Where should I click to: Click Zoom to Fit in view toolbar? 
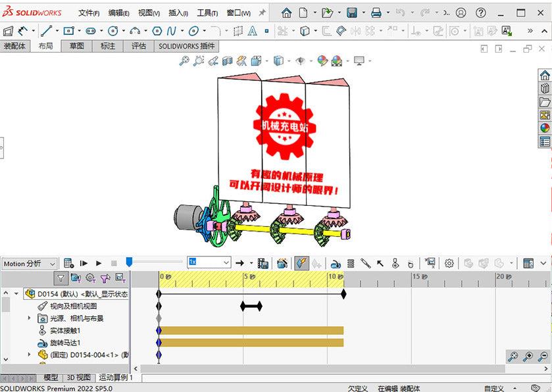(x=184, y=61)
